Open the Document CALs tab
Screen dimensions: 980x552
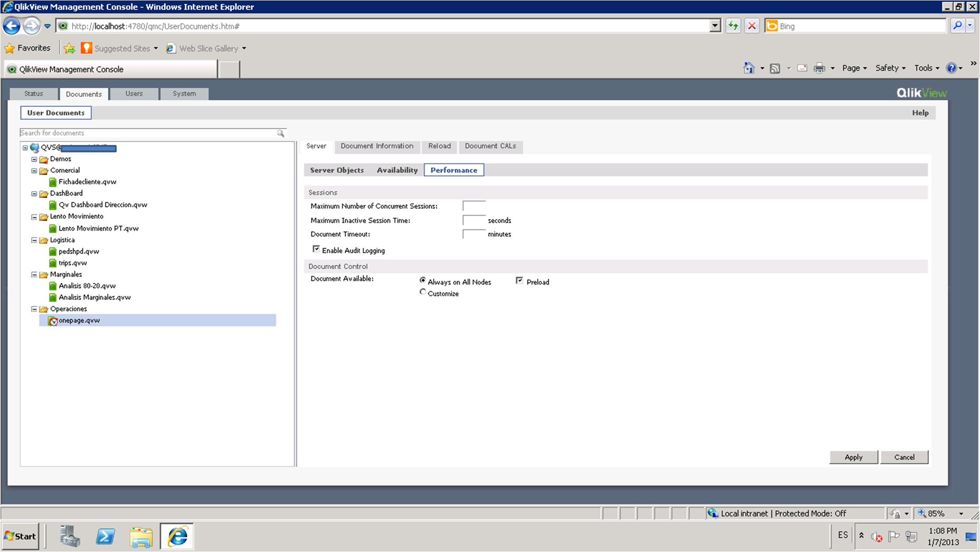pyautogui.click(x=490, y=146)
